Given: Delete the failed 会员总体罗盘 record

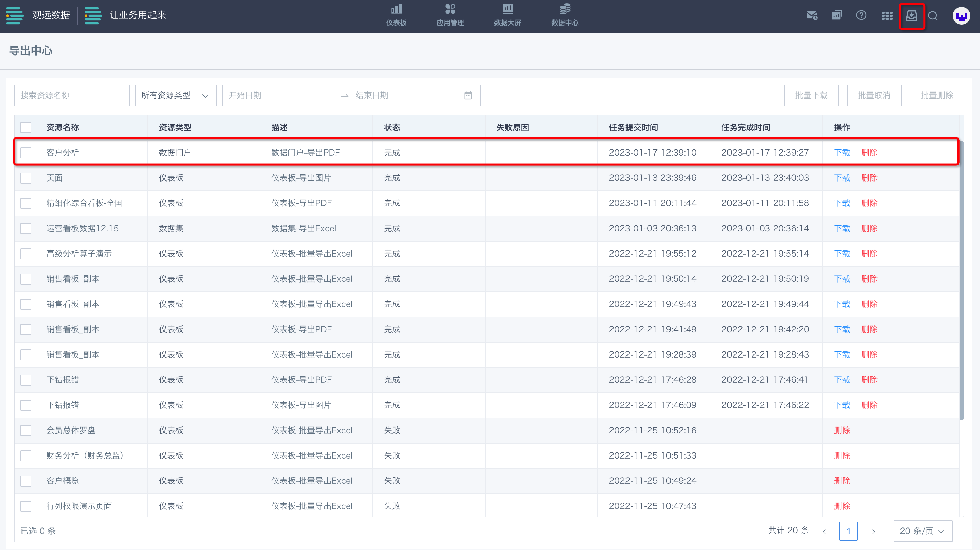Looking at the screenshot, I should point(842,430).
